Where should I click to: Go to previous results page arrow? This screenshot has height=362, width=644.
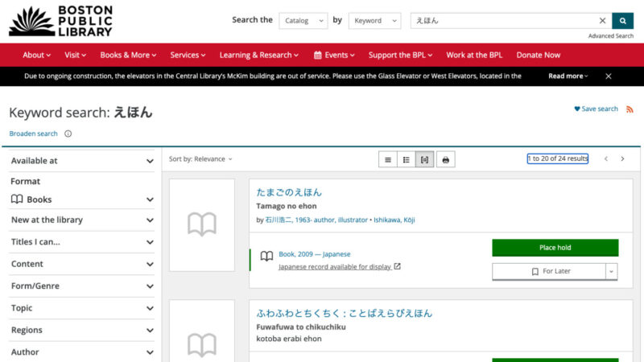(606, 158)
